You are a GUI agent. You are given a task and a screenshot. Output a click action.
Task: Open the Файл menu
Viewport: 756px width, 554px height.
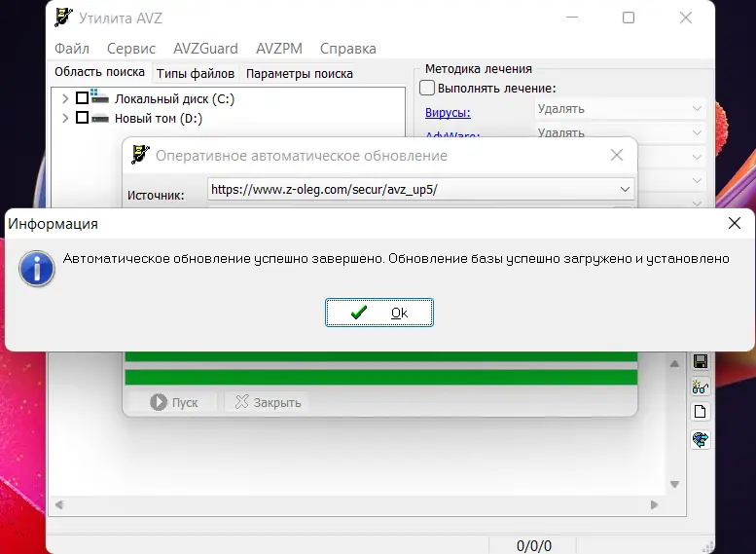tap(72, 49)
